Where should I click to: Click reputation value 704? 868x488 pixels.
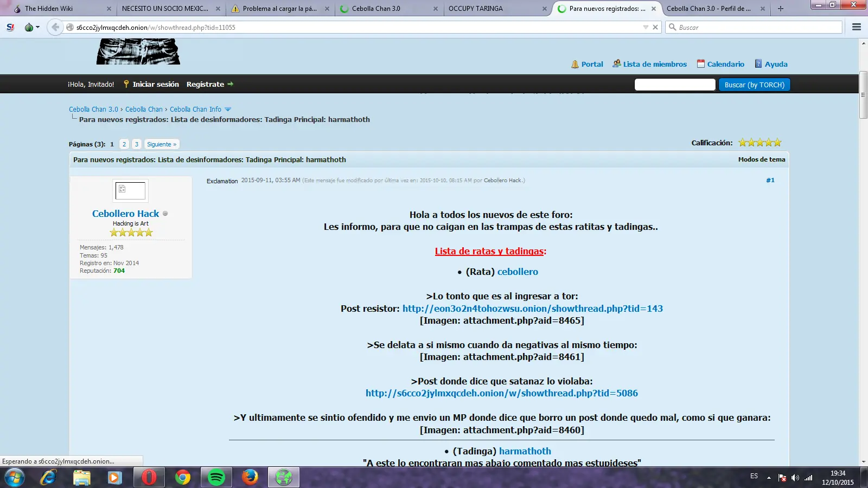click(x=119, y=271)
